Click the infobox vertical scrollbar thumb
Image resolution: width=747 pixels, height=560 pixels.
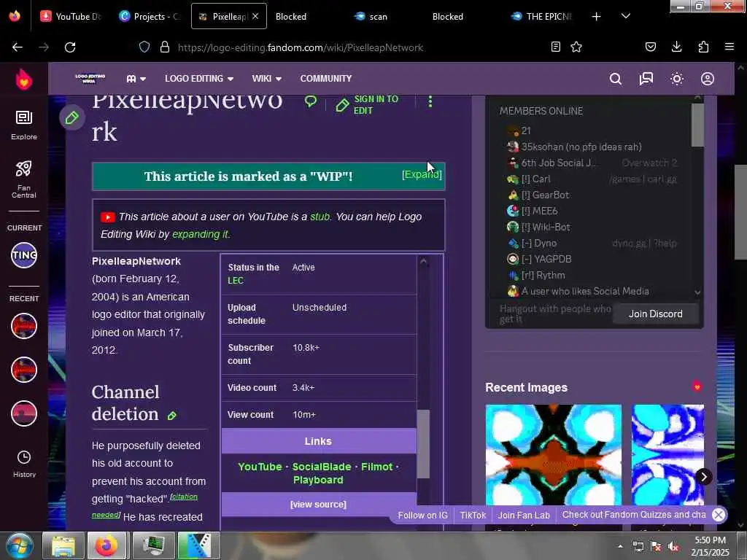point(423,444)
